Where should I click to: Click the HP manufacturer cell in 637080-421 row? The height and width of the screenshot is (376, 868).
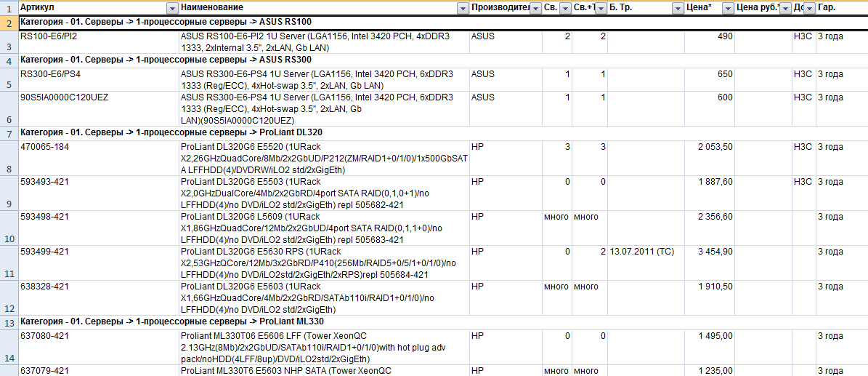coord(506,347)
